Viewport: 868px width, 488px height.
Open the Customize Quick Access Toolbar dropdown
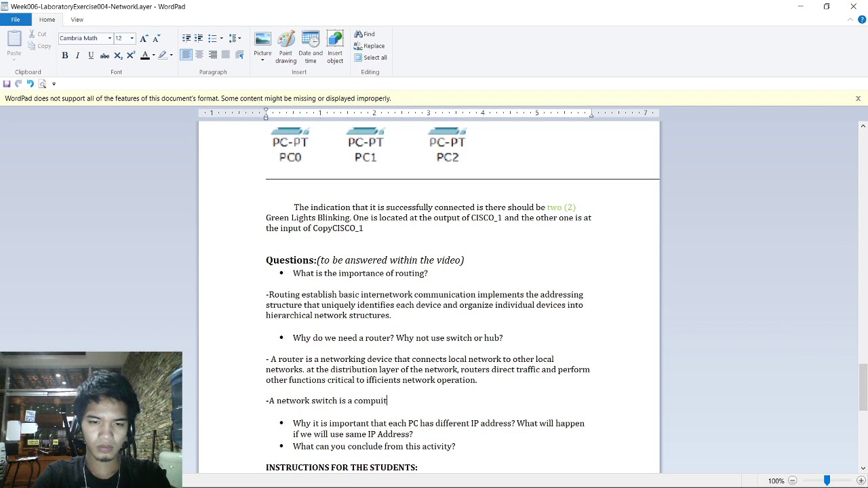[x=54, y=84]
